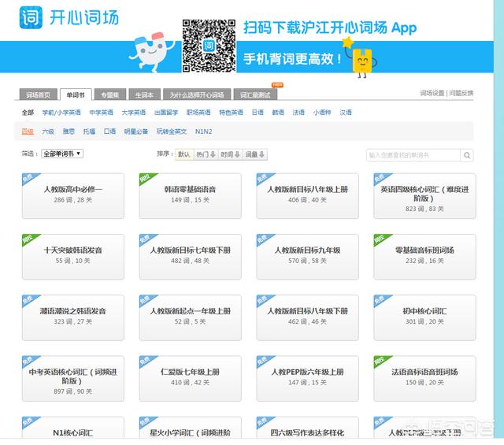Open 法语音标语音班词场 card
504x445 pixels.
point(424,378)
